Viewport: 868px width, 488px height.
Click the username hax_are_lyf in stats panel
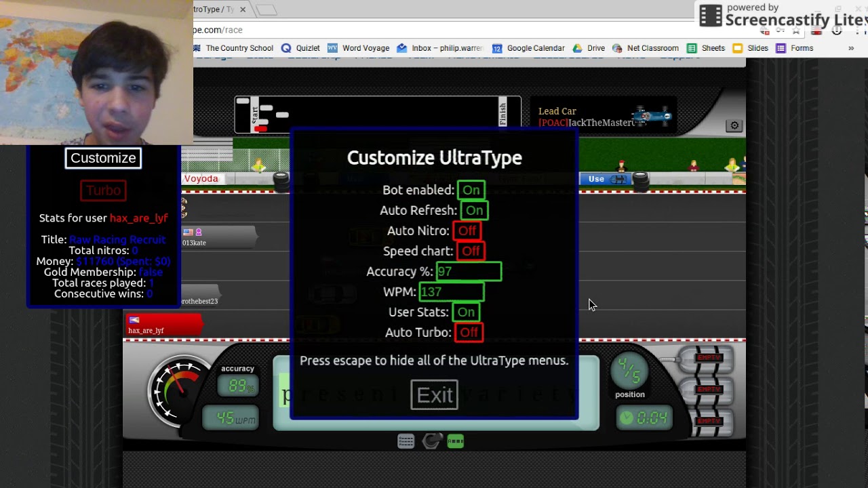coord(138,218)
